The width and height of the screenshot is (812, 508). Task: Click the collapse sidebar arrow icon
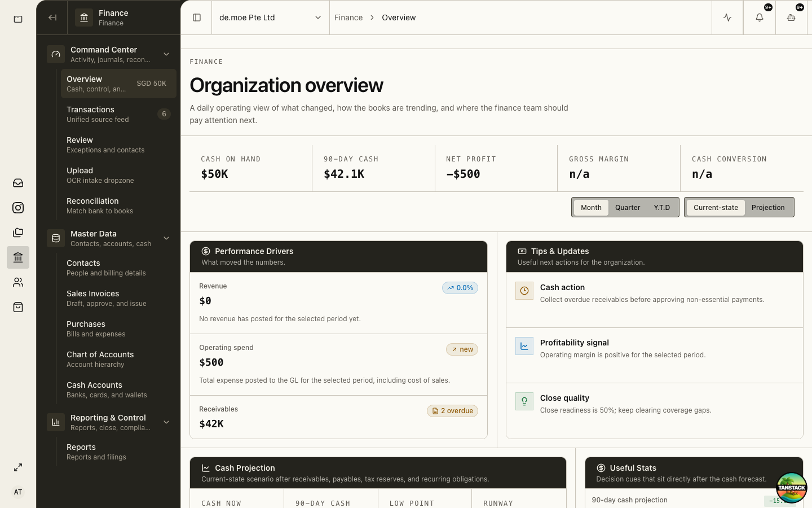pyautogui.click(x=52, y=17)
